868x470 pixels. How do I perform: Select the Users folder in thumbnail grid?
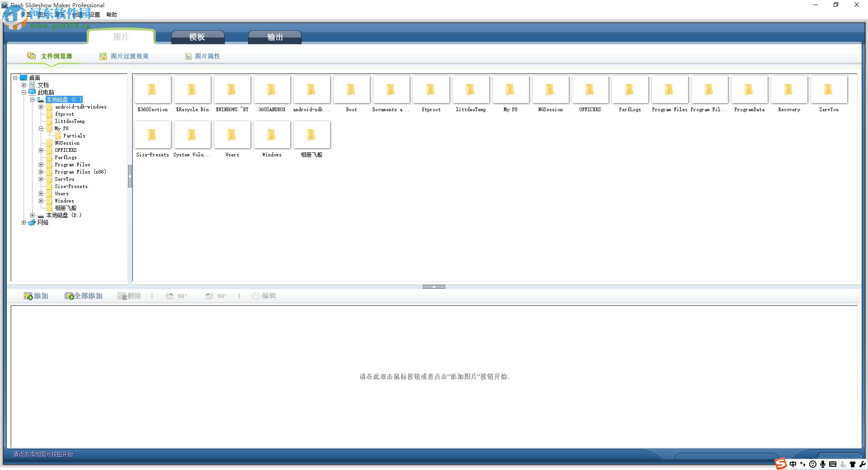click(232, 135)
